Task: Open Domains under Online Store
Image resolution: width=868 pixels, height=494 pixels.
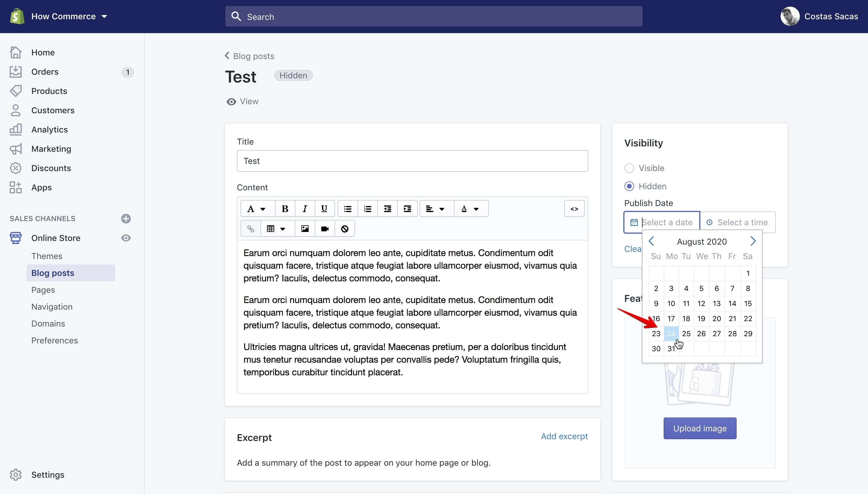Action: (48, 323)
